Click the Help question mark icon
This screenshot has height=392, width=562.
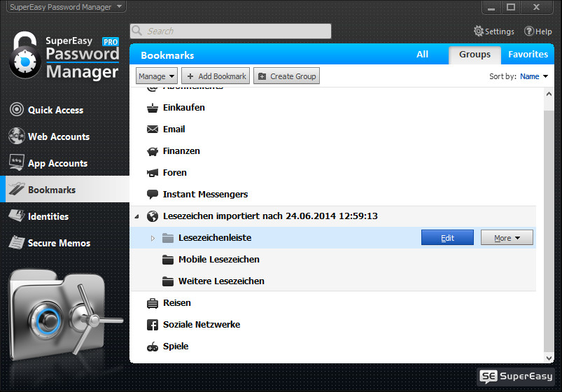tap(529, 31)
